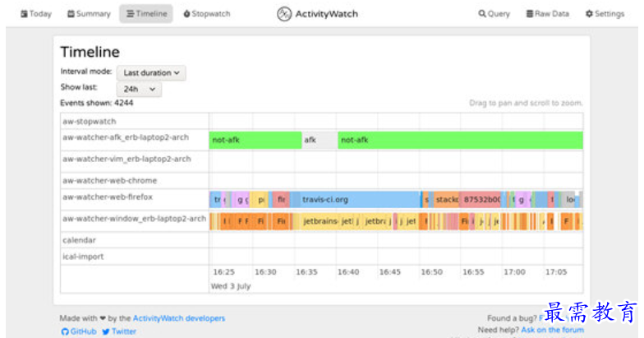The height and width of the screenshot is (338, 644).
Task: Select the Timeline tab
Action: [146, 14]
